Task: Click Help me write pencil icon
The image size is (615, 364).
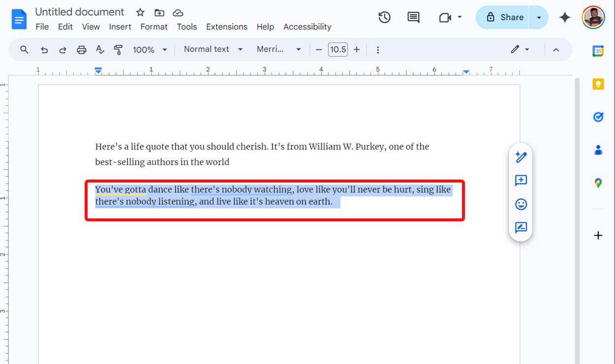Action: pyautogui.click(x=521, y=157)
